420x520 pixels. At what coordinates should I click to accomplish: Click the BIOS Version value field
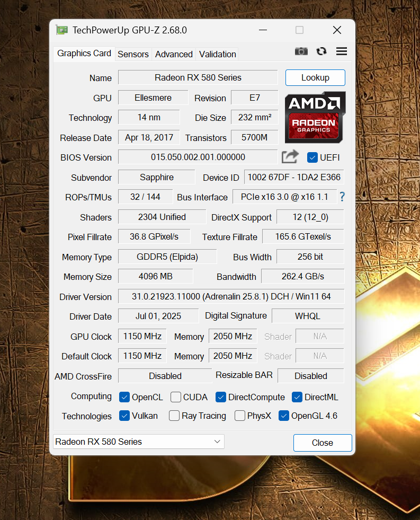point(198,157)
